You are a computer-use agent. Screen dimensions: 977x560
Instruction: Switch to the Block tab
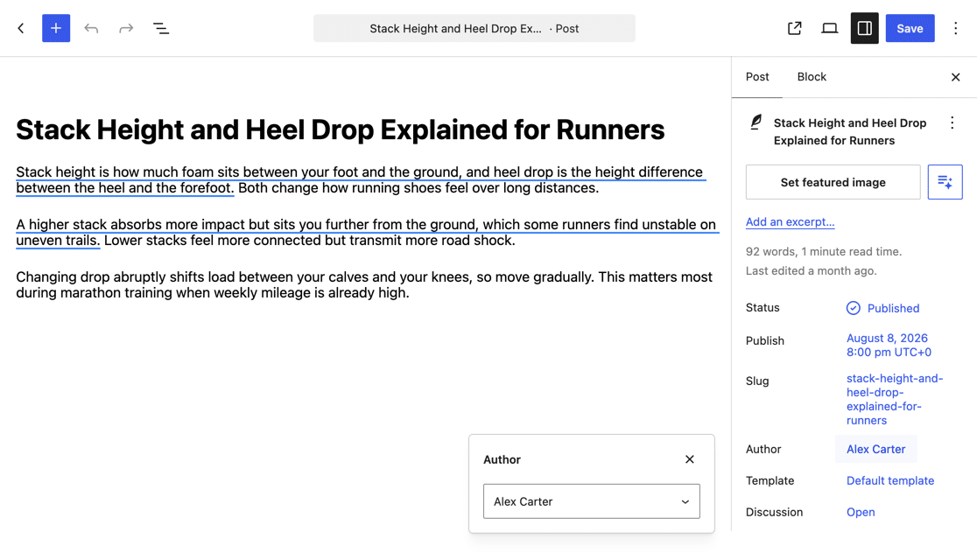pyautogui.click(x=812, y=77)
